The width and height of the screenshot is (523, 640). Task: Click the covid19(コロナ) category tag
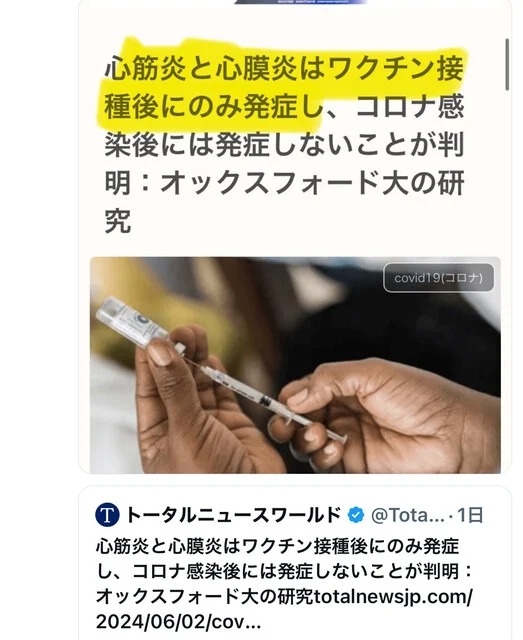[438, 278]
